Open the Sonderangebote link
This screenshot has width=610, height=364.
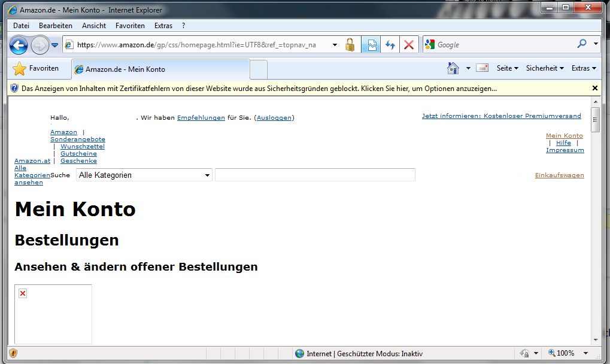78,139
